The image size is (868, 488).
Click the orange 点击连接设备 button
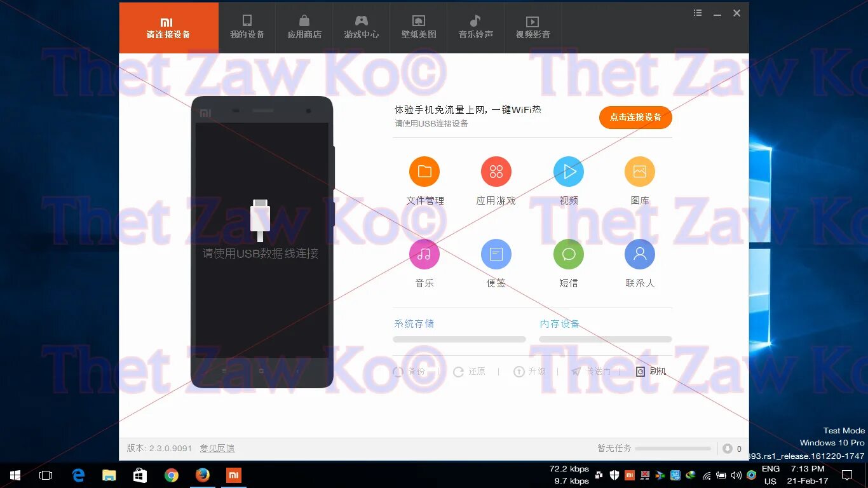[635, 117]
